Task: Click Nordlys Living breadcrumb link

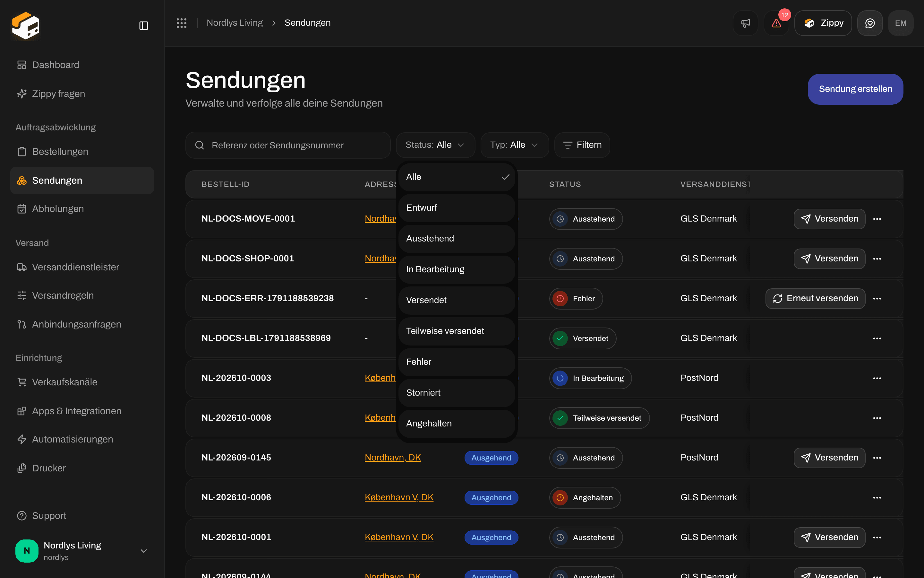Action: pos(235,23)
